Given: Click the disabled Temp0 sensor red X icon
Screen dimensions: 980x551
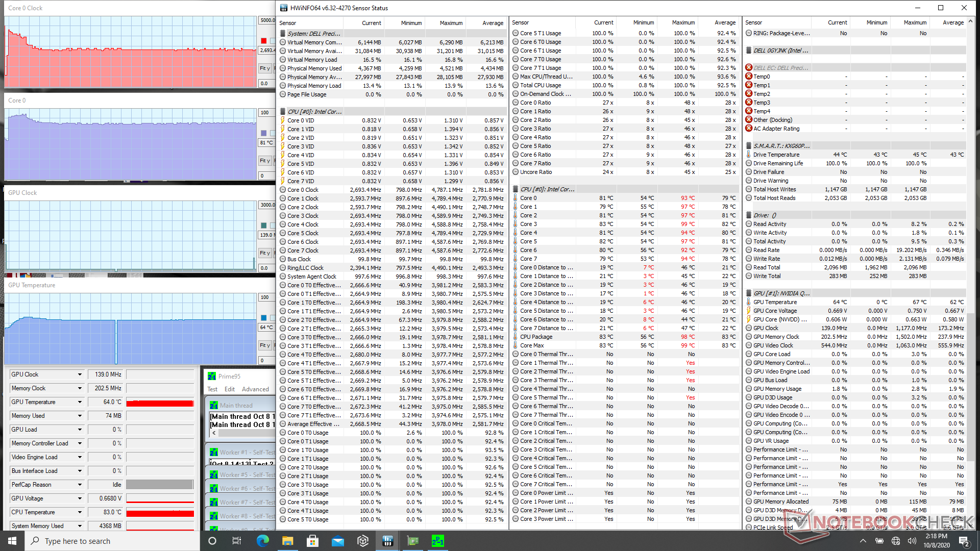Looking at the screenshot, I should [x=749, y=77].
